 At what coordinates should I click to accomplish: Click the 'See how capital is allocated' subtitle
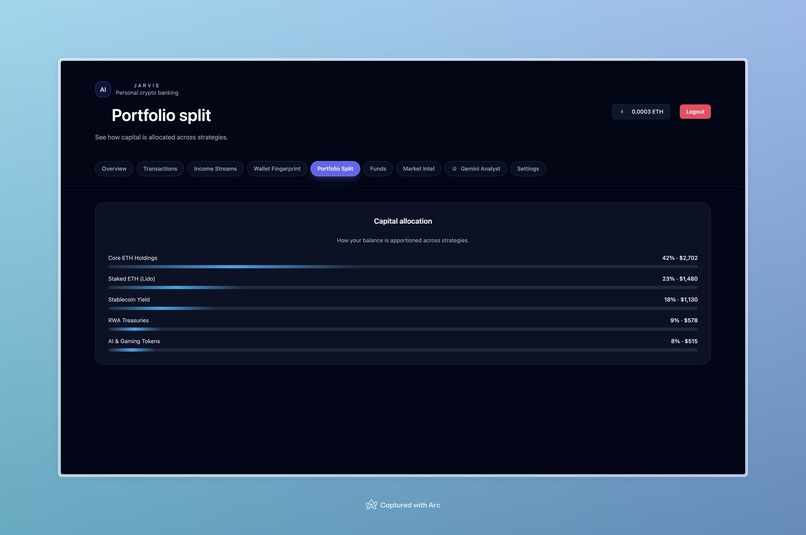[161, 137]
